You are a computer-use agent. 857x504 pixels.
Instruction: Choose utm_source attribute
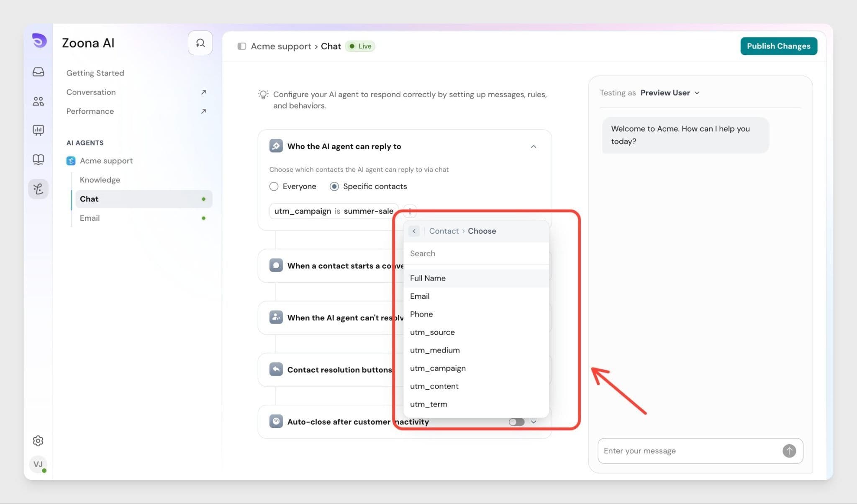(476, 332)
